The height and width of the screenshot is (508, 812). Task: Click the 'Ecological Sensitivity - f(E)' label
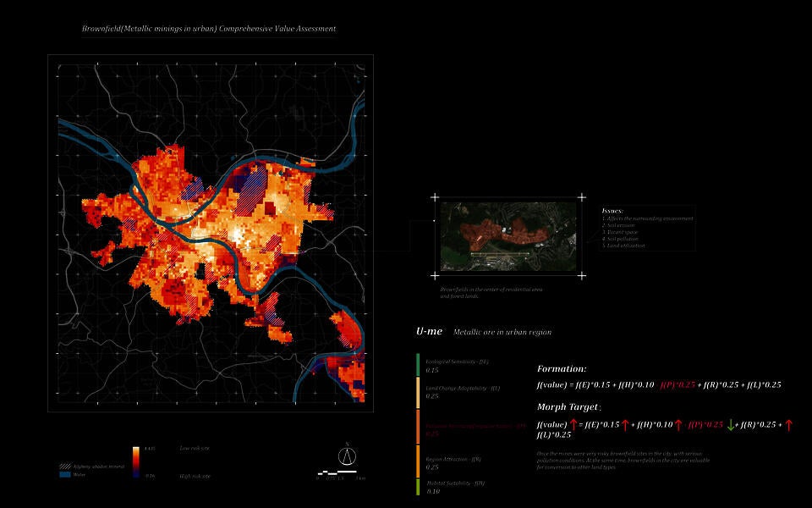(457, 362)
